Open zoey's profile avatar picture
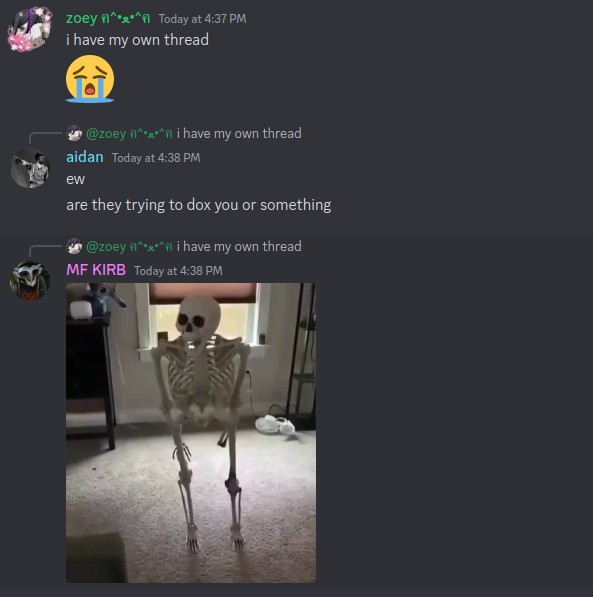The width and height of the screenshot is (593, 597). [30, 29]
